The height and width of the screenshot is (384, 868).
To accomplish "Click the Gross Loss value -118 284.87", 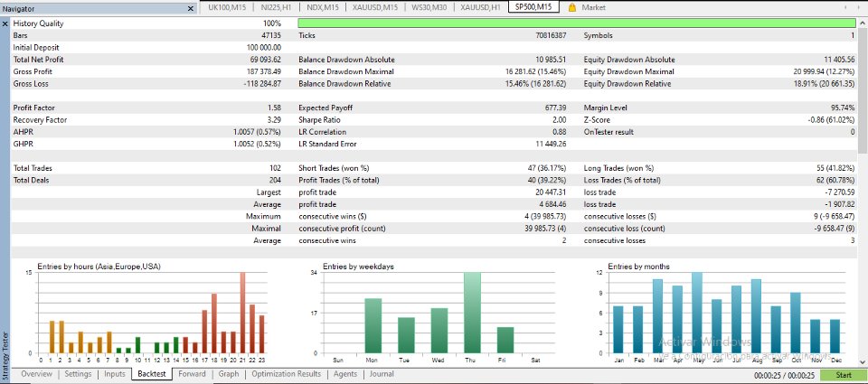I will click(262, 84).
